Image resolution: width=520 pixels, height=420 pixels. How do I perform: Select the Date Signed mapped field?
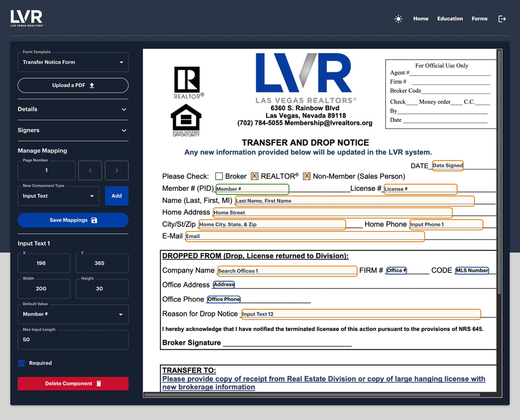pyautogui.click(x=448, y=165)
